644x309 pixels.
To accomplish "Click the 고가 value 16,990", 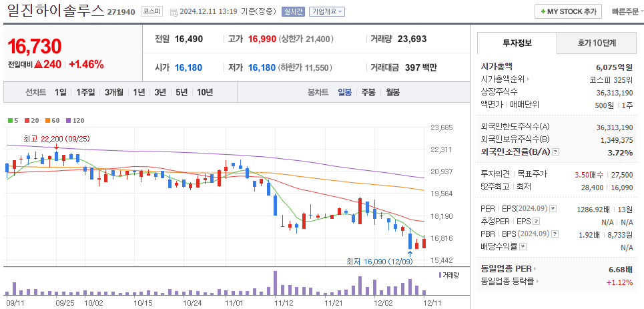I will (261, 39).
